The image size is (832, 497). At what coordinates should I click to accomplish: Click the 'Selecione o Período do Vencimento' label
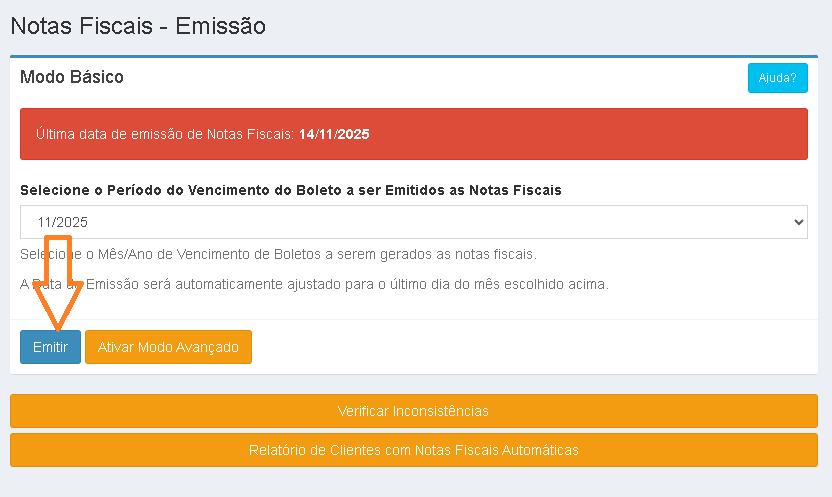pos(291,190)
